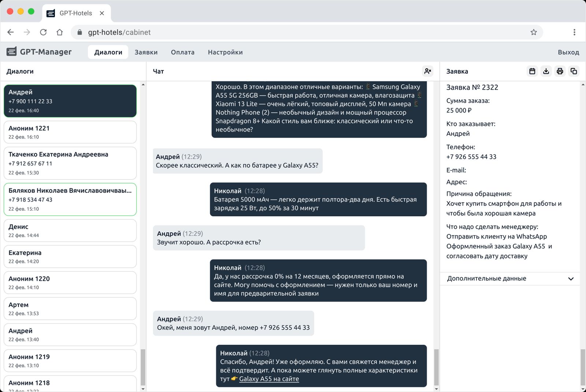Select the Ткаченко Екатерина Андреевна dialog
This screenshot has width=586, height=392.
click(70, 163)
